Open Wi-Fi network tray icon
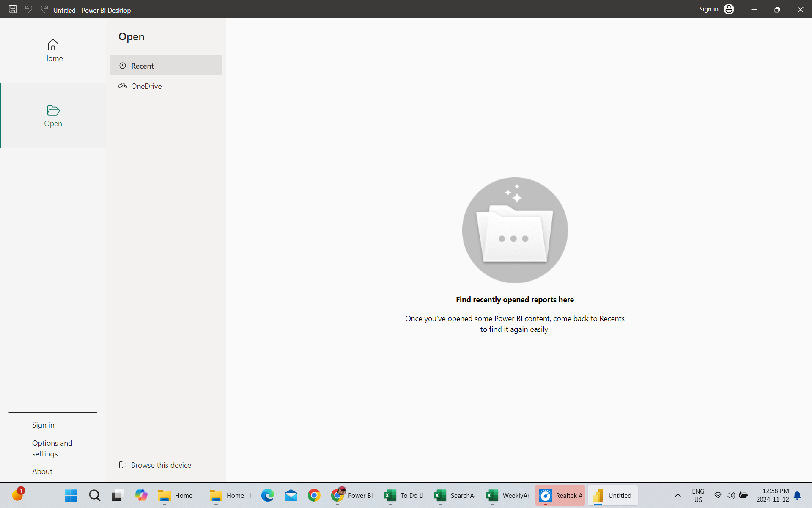Image resolution: width=812 pixels, height=508 pixels. coord(718,495)
